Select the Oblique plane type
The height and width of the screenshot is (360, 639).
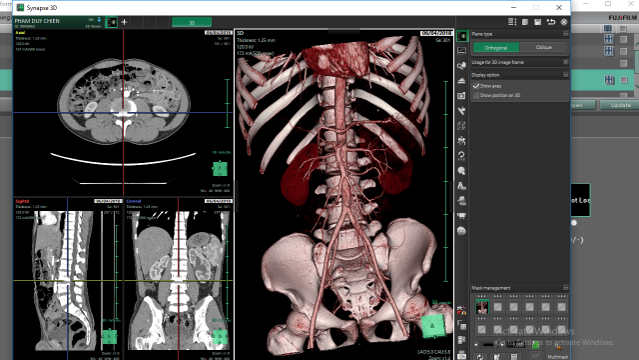click(x=543, y=47)
